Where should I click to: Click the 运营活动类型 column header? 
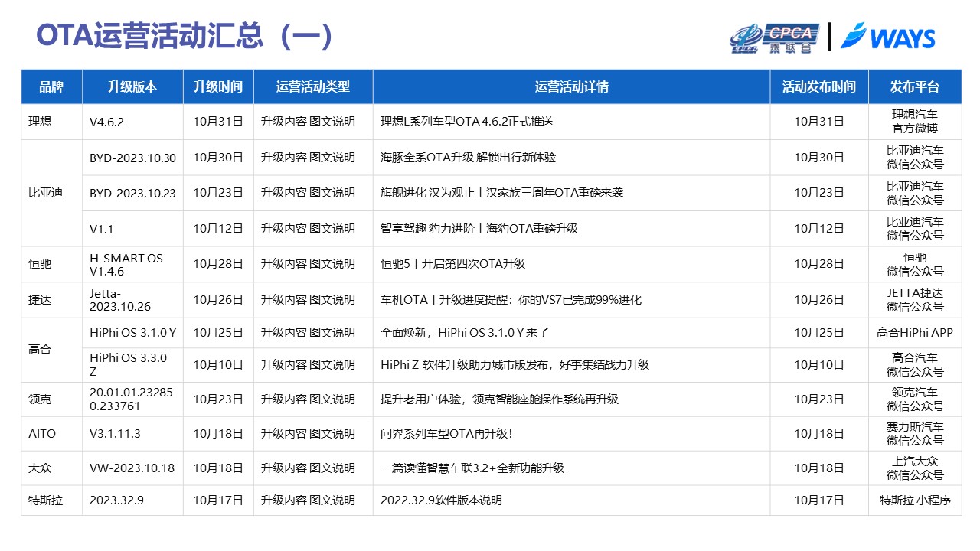tap(313, 87)
